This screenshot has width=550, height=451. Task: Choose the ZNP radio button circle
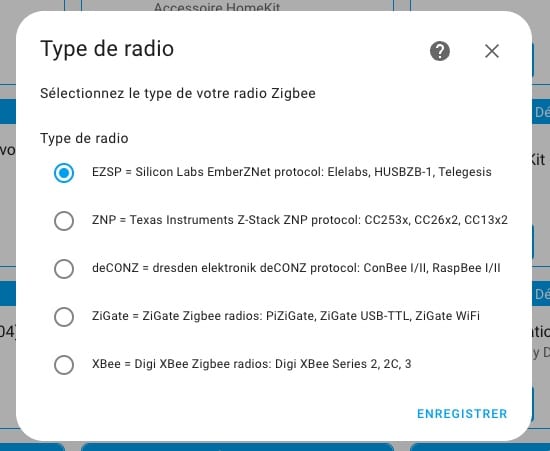click(x=64, y=221)
